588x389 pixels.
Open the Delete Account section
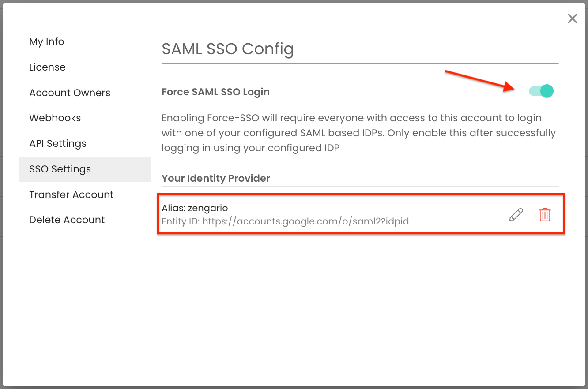67,220
